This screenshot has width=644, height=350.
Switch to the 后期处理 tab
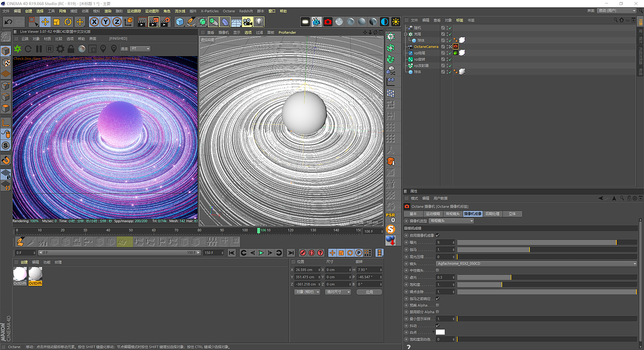click(x=492, y=214)
